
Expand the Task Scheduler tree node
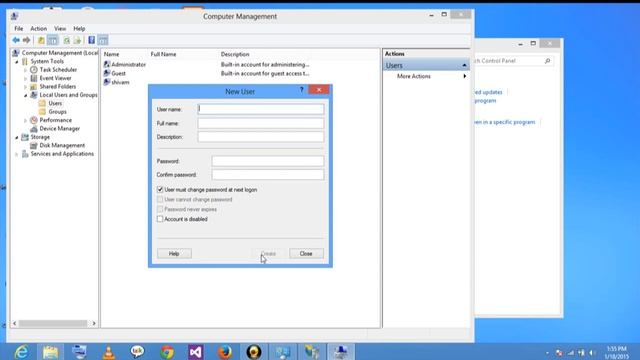pos(25,70)
